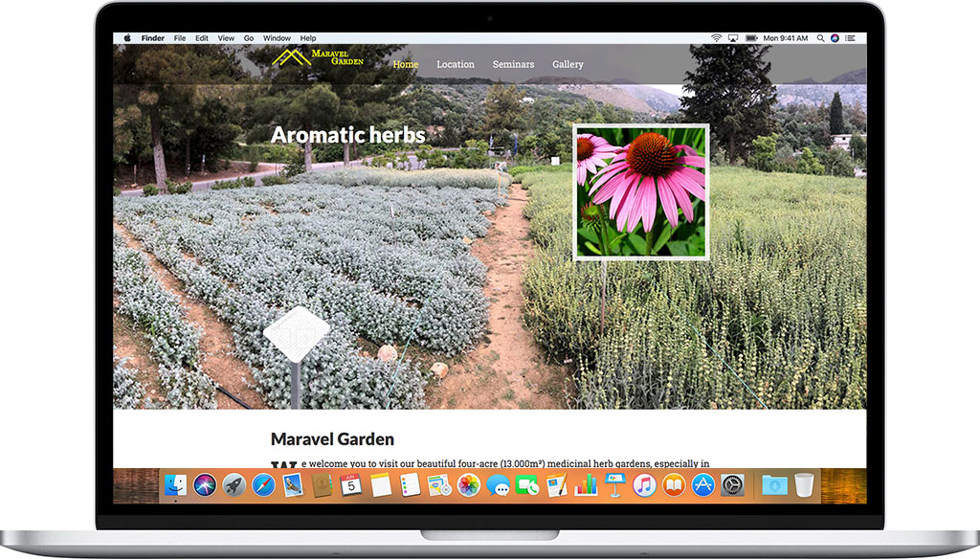Launch iTunes from the dock
980x559 pixels.
pos(644,485)
